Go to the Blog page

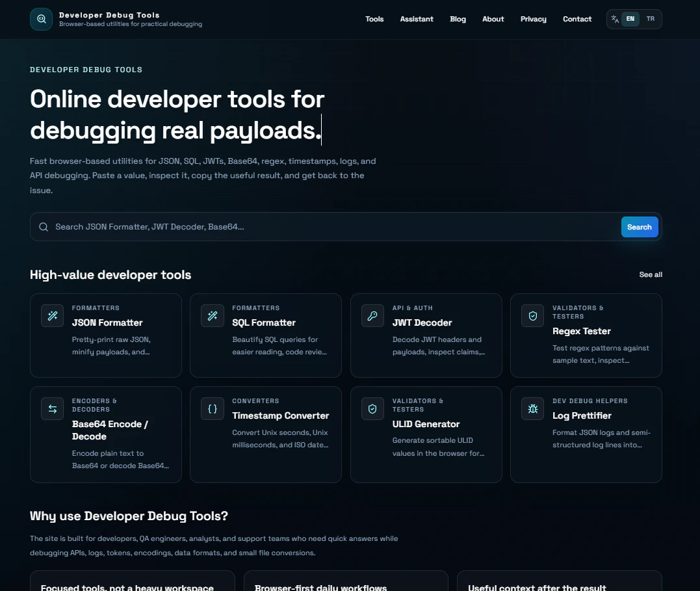pos(458,20)
